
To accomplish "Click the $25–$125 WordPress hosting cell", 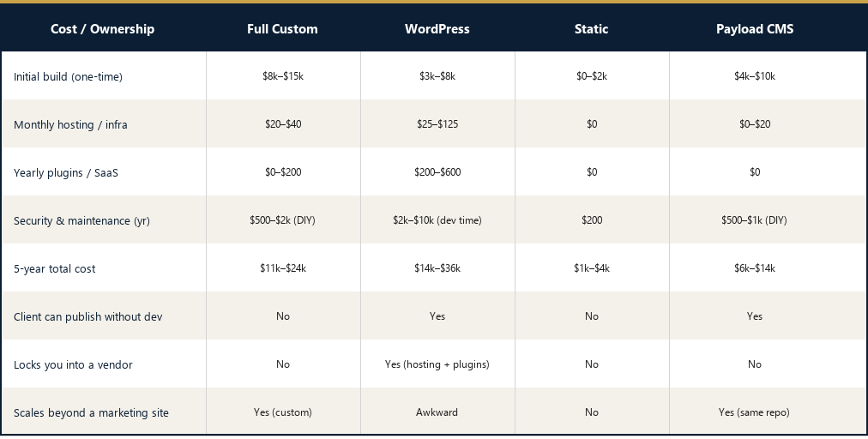I will [x=437, y=124].
